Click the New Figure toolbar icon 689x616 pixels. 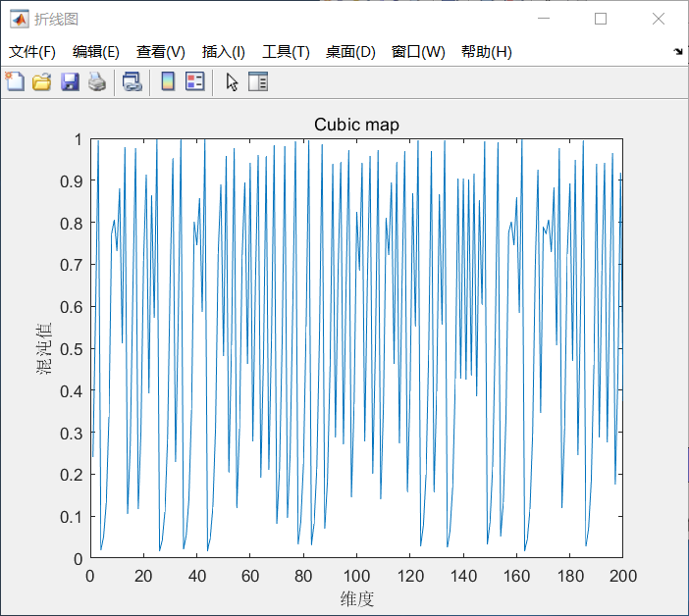pos(15,81)
